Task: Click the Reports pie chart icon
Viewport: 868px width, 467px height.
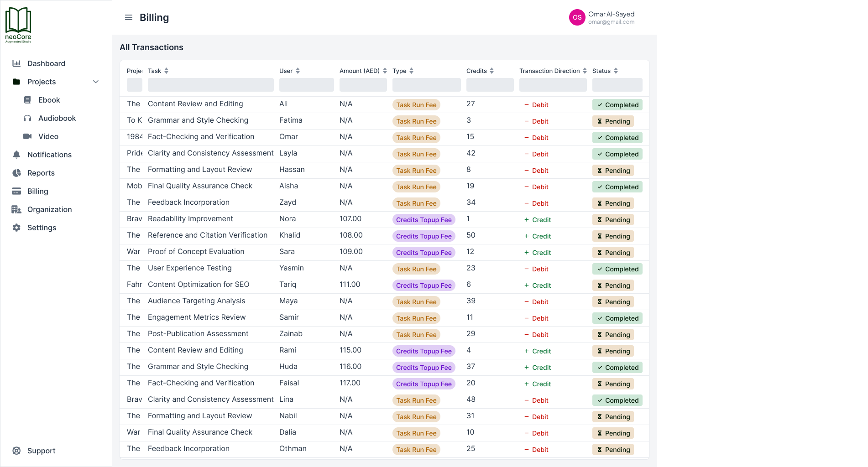Action: point(16,173)
